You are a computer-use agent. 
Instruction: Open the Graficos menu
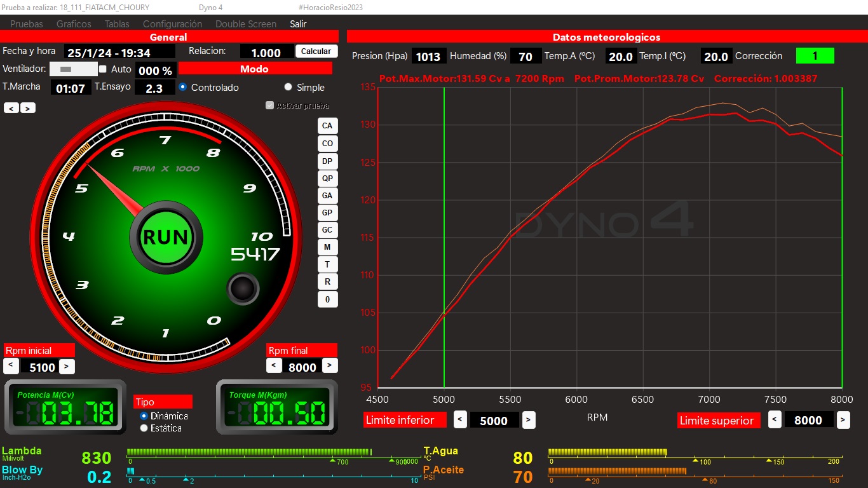74,24
